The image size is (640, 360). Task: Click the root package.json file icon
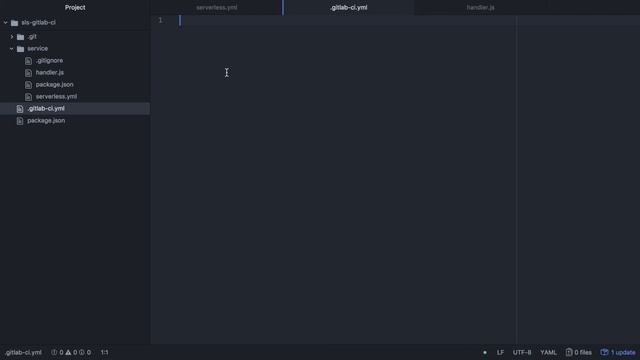tap(20, 121)
